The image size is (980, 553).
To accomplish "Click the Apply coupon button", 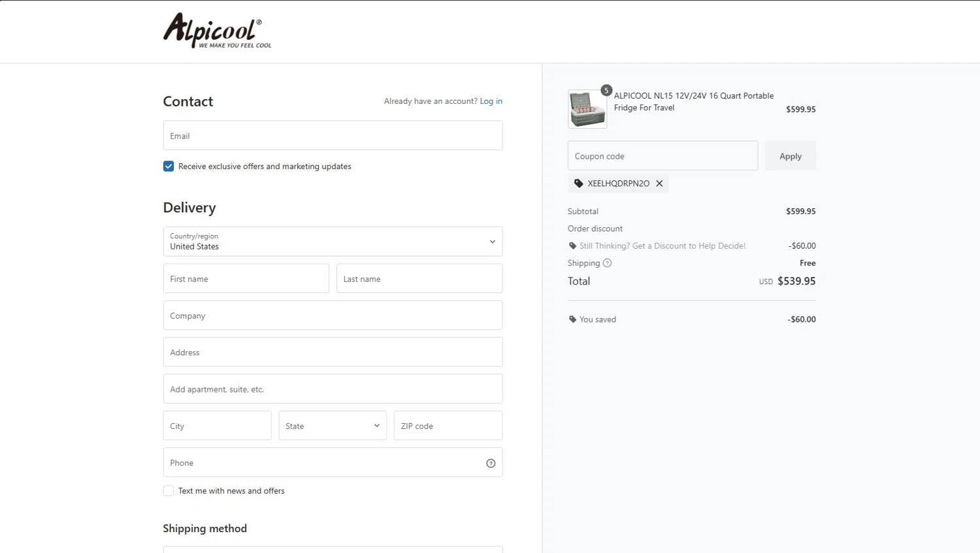I will coord(791,156).
